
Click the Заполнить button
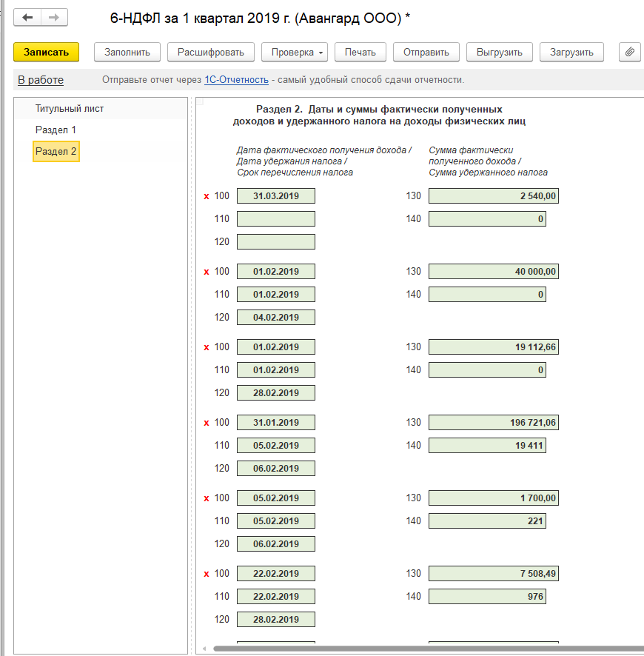tap(127, 53)
